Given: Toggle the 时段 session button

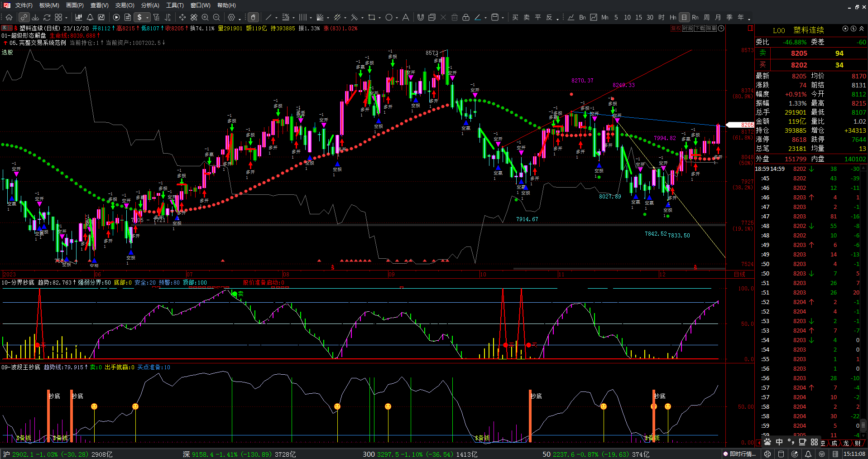Looking at the screenshot, I should click(x=688, y=28).
